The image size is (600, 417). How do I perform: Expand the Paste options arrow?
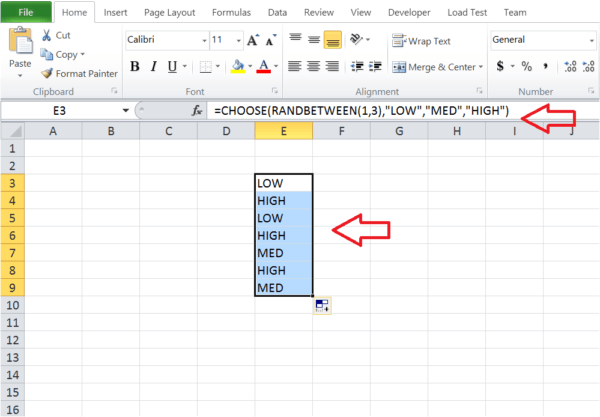pos(20,76)
